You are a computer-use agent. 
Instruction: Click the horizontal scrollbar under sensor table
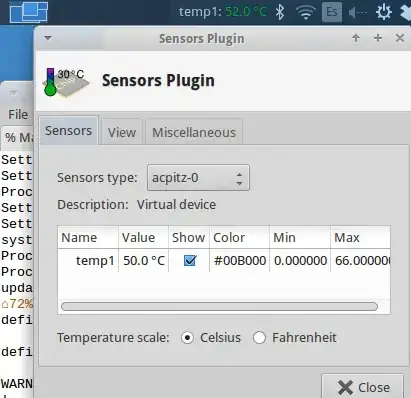point(219,306)
